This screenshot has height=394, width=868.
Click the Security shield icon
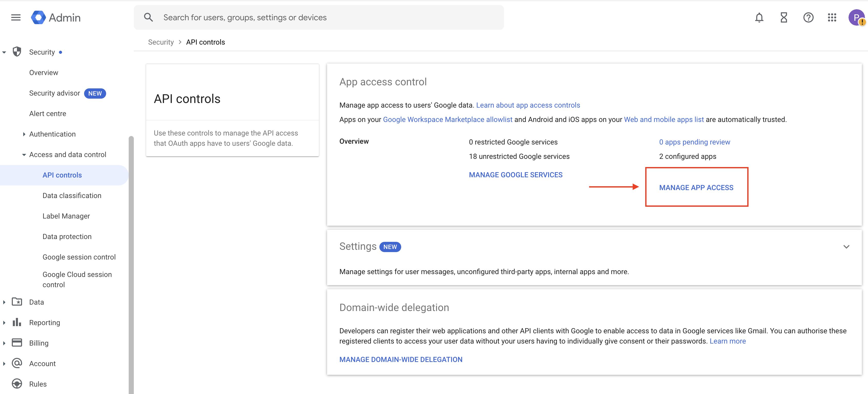click(17, 52)
